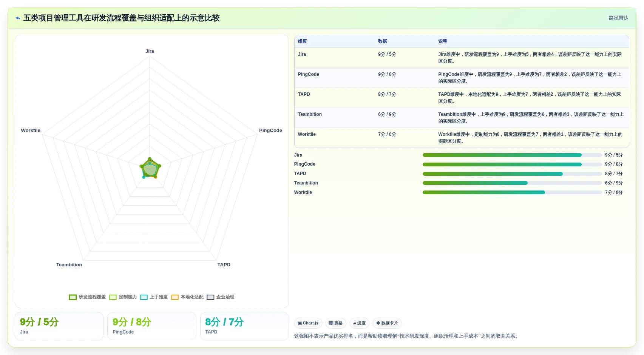The height and width of the screenshot is (355, 644).
Task: Click the chart title text
Action: click(x=121, y=18)
